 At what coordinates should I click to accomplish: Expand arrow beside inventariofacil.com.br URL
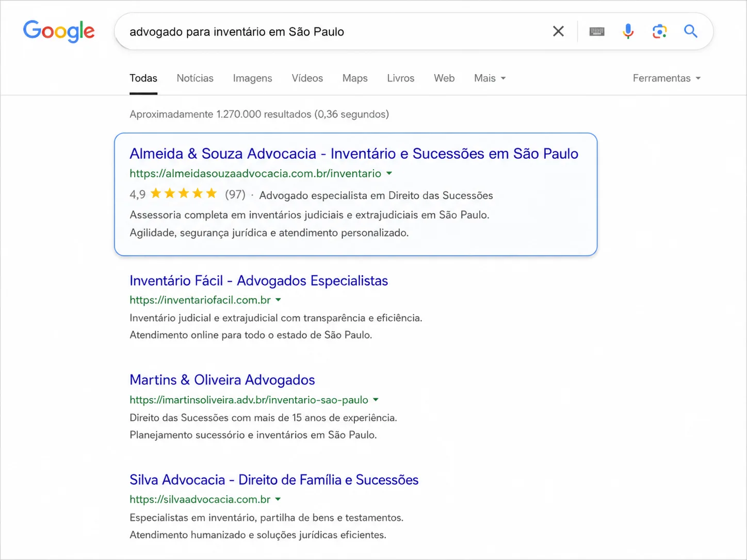click(279, 300)
